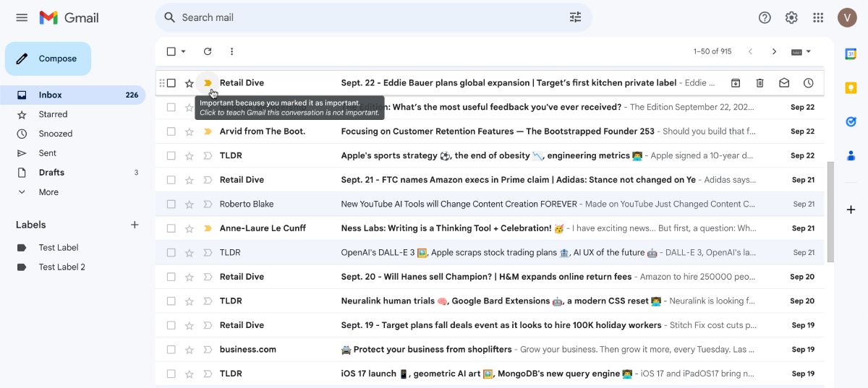The width and height of the screenshot is (868, 388).
Task: Mark the Sept. 22 Retail Dive email unread
Action: 784,83
